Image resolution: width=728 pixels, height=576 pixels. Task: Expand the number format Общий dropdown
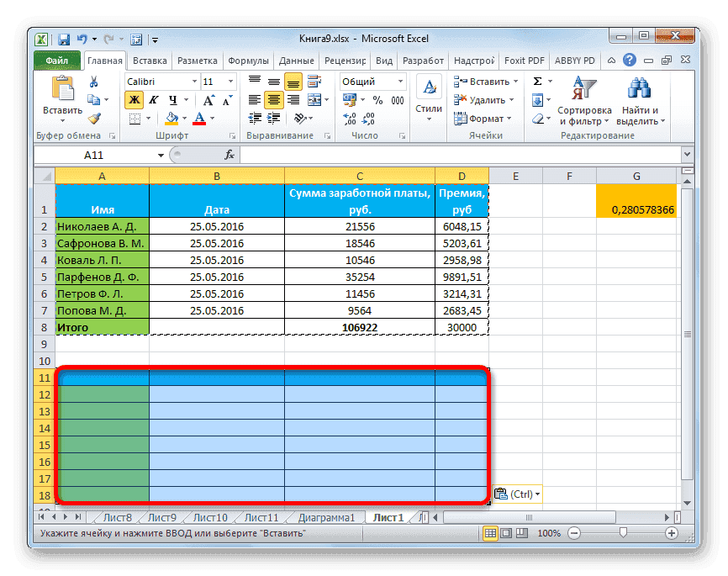pos(400,81)
